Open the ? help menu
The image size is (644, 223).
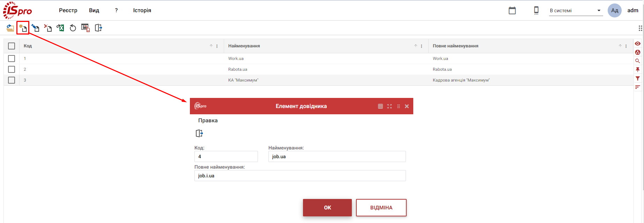116,10
